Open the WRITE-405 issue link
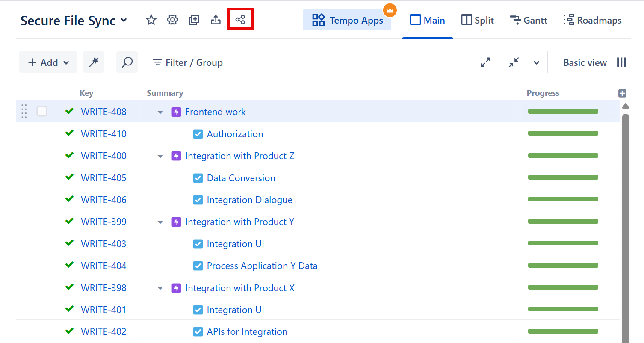Image resolution: width=644 pixels, height=343 pixels. [103, 178]
